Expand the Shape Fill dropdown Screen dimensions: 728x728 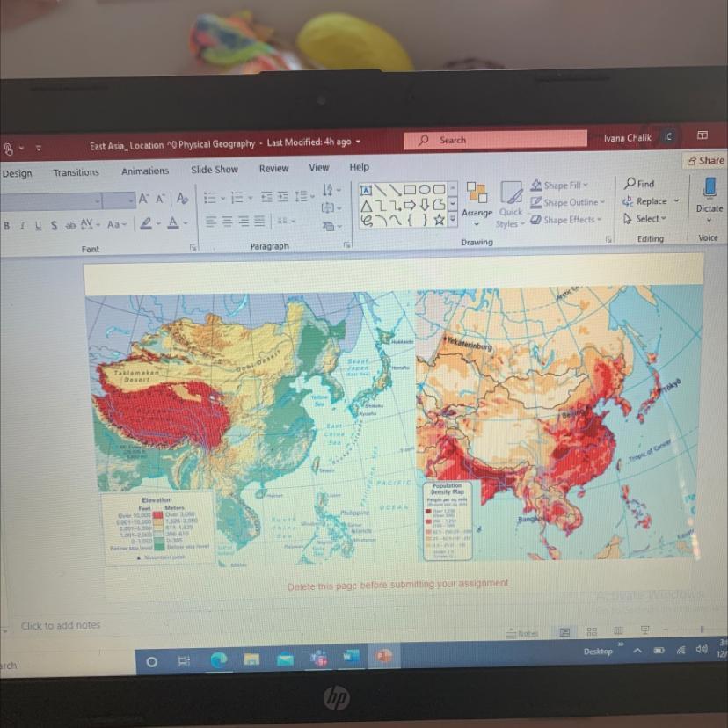point(586,185)
